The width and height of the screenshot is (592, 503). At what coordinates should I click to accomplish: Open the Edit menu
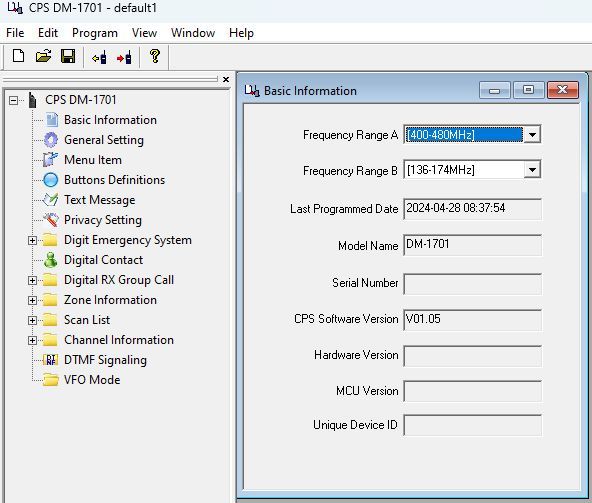[48, 33]
